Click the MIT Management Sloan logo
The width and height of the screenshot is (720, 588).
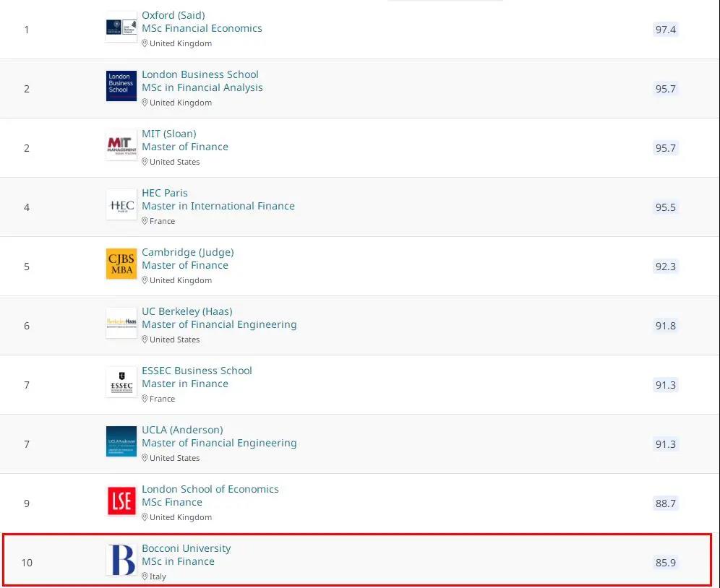pyautogui.click(x=121, y=145)
